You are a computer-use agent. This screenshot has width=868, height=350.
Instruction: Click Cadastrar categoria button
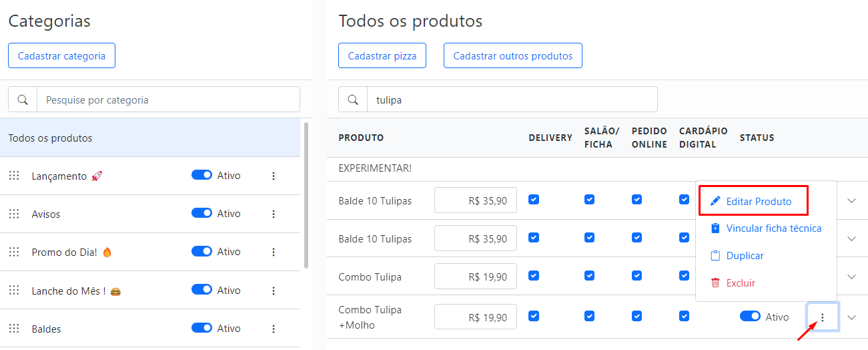pyautogui.click(x=61, y=55)
